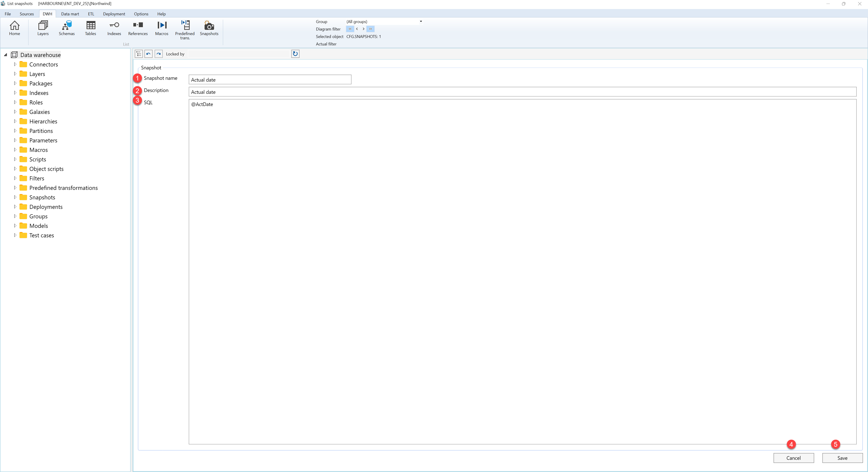Image resolution: width=868 pixels, height=472 pixels.
Task: Expand the Layers folder in tree
Action: pyautogui.click(x=15, y=74)
